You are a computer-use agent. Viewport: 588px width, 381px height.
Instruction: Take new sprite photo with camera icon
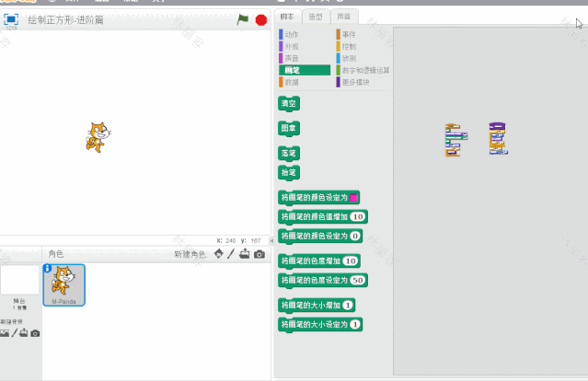coord(259,254)
